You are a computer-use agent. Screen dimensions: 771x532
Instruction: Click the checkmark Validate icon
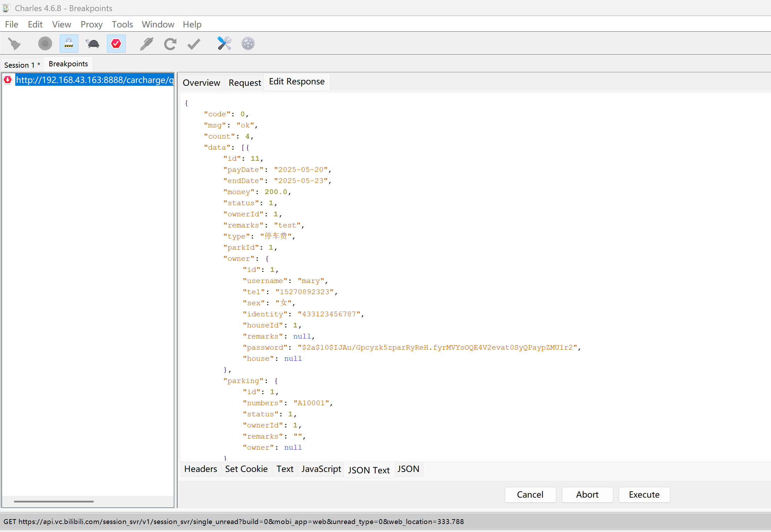194,44
